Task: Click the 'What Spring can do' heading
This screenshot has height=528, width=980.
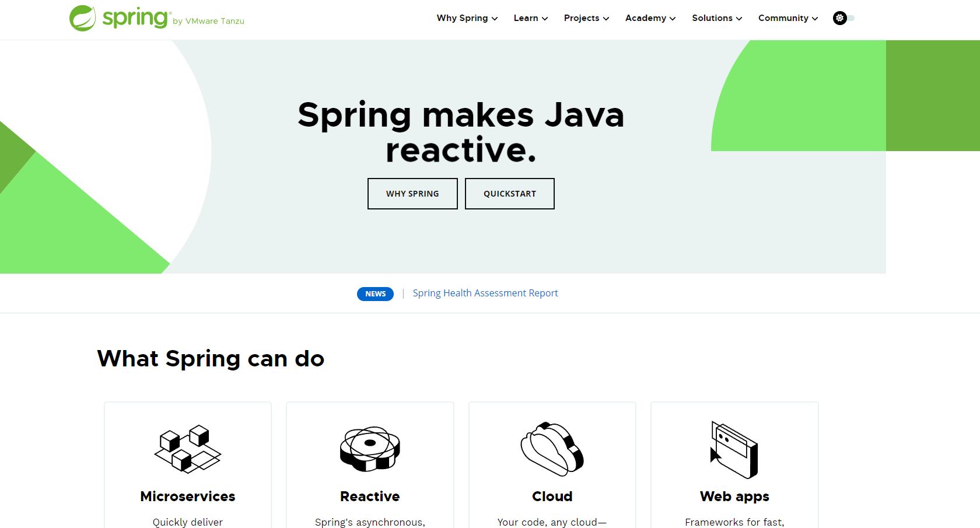Action: (211, 358)
